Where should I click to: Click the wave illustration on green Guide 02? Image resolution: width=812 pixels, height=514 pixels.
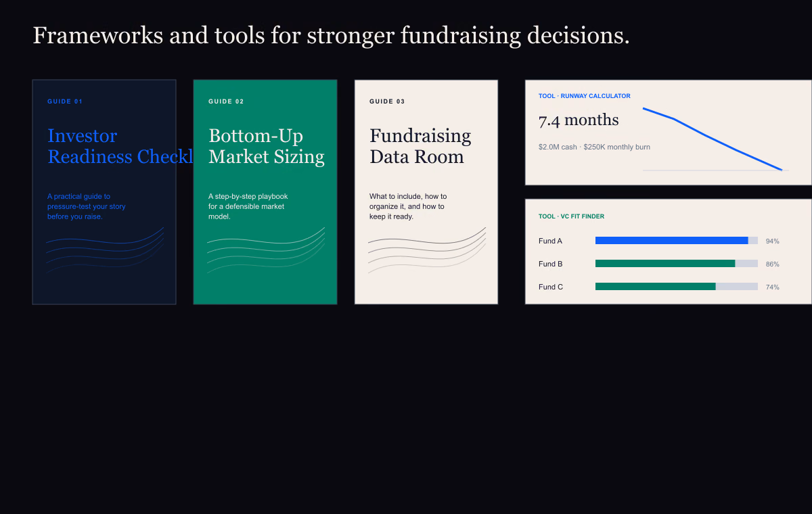tap(266, 250)
